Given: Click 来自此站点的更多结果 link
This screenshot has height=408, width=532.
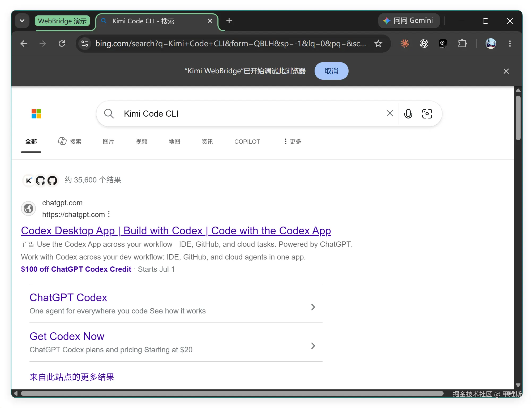Looking at the screenshot, I should click(x=72, y=377).
